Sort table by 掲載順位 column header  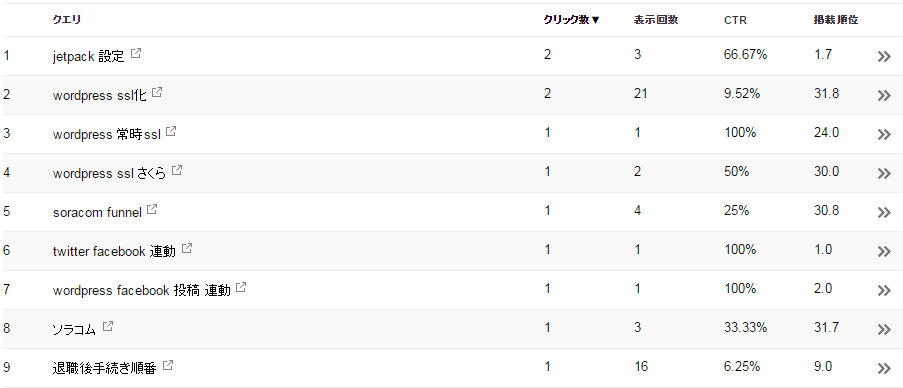pyautogui.click(x=832, y=20)
